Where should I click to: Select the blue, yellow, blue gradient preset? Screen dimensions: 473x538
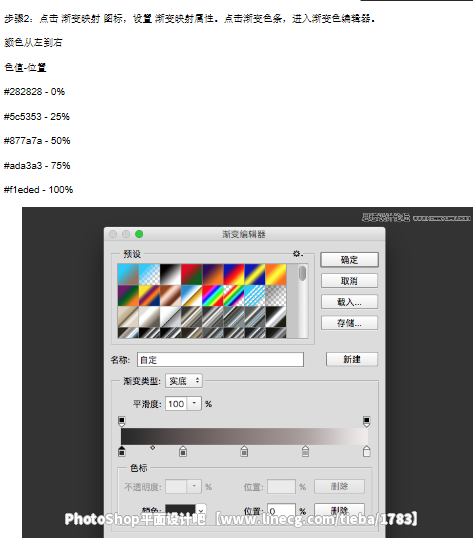[x=255, y=274]
